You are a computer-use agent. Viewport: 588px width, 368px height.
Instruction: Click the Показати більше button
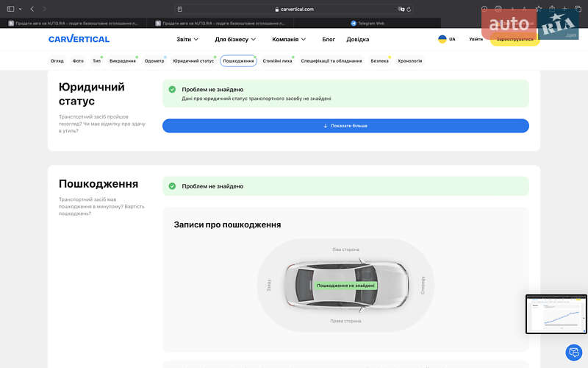345,126
